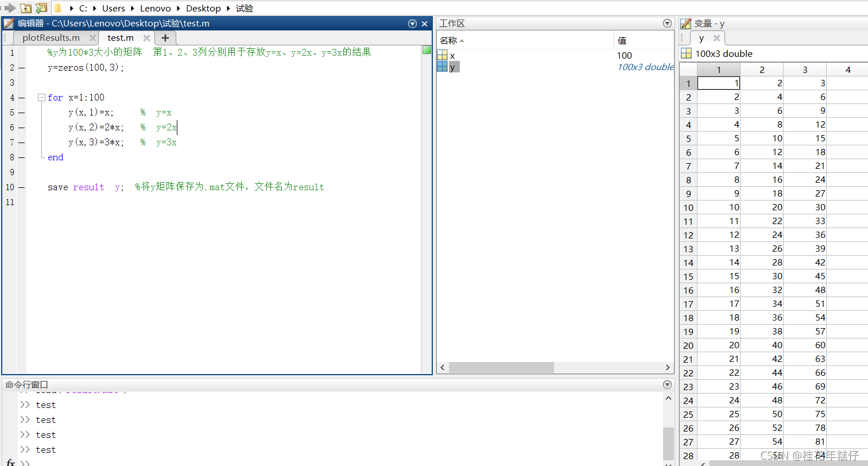Select column 1 header in variable editor

coord(719,70)
